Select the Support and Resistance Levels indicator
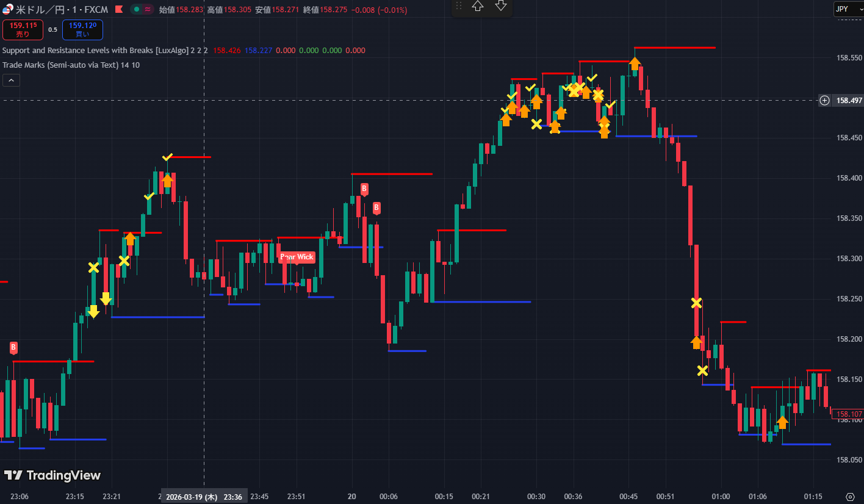Screen dimensions: 864x504 104,51
